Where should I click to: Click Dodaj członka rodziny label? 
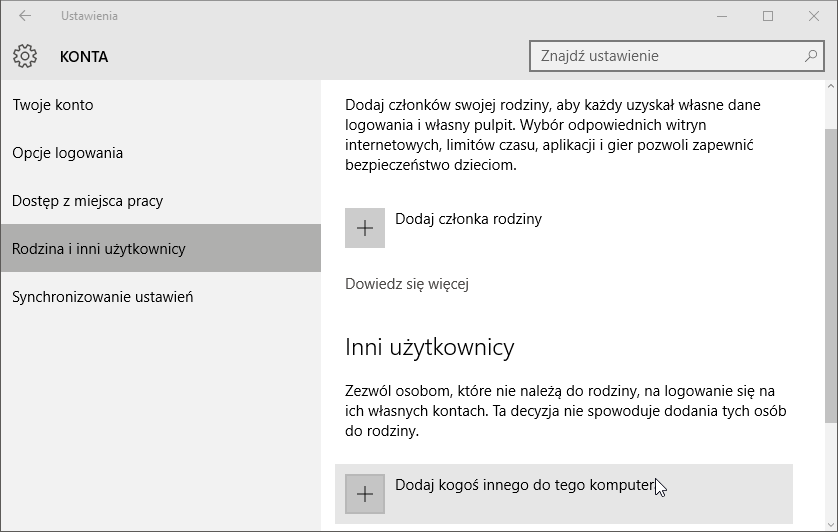pyautogui.click(x=468, y=219)
